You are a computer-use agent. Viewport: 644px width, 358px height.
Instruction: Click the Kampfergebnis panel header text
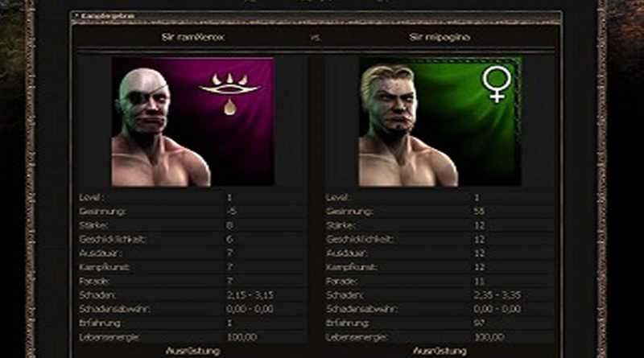click(108, 15)
